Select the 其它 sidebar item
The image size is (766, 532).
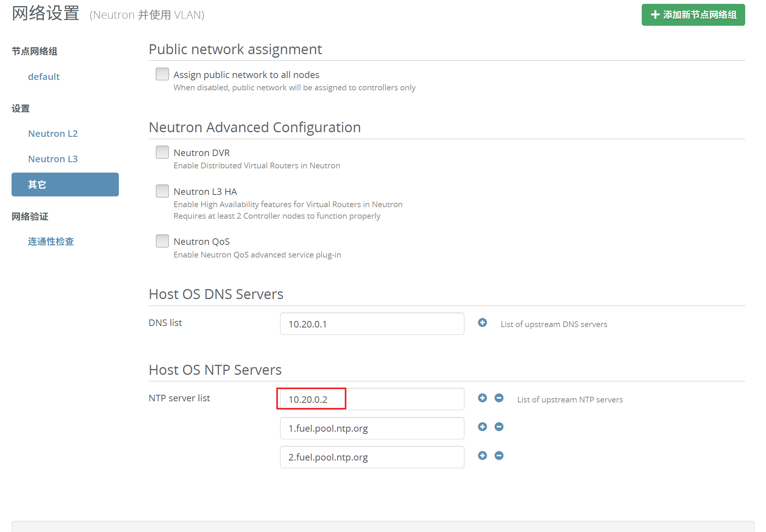click(x=65, y=185)
